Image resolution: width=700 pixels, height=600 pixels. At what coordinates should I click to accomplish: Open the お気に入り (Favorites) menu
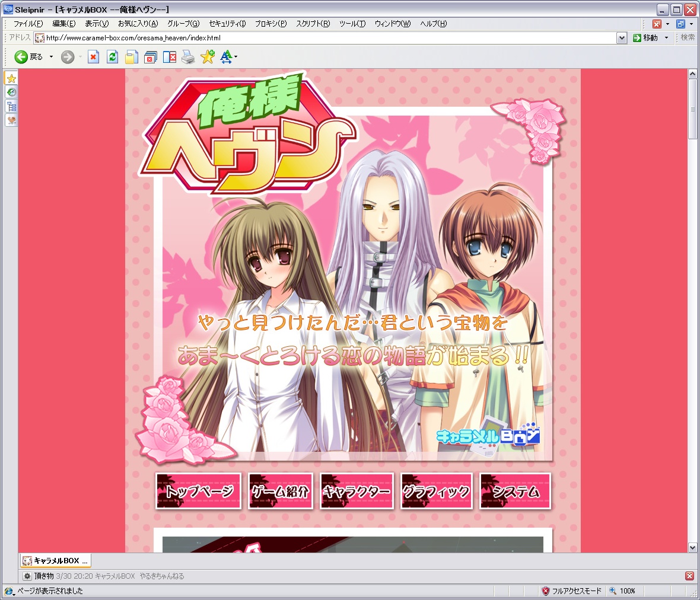(138, 24)
